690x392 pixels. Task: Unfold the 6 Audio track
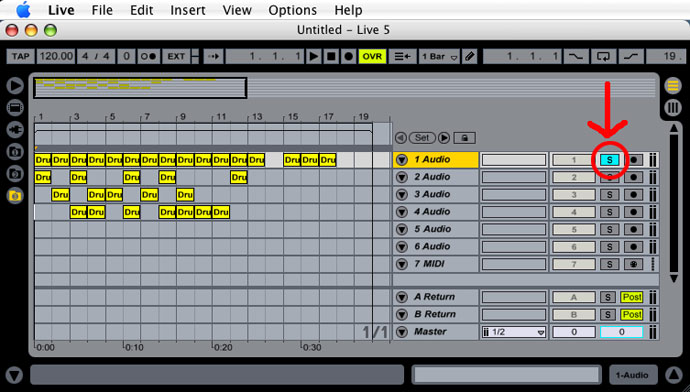tap(402, 247)
